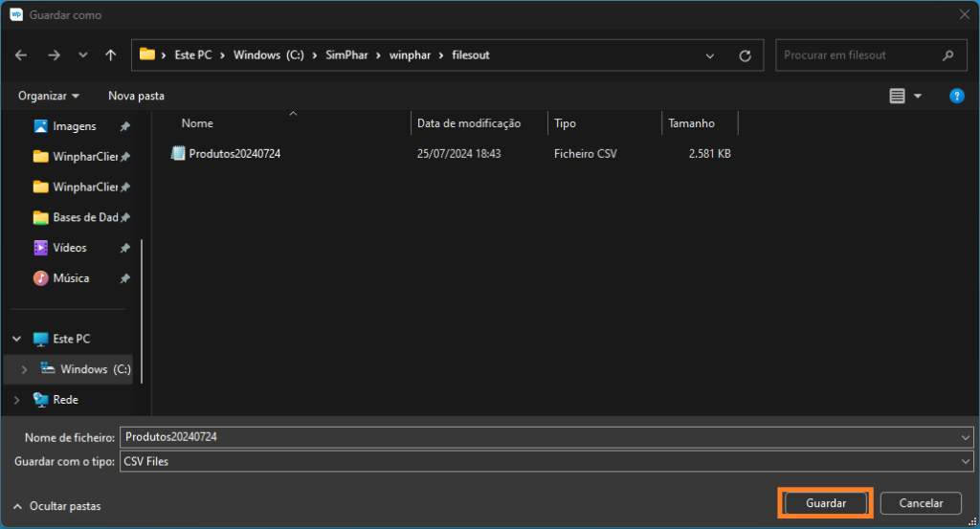Click the Nome de ficheiro input field

(x=536, y=437)
